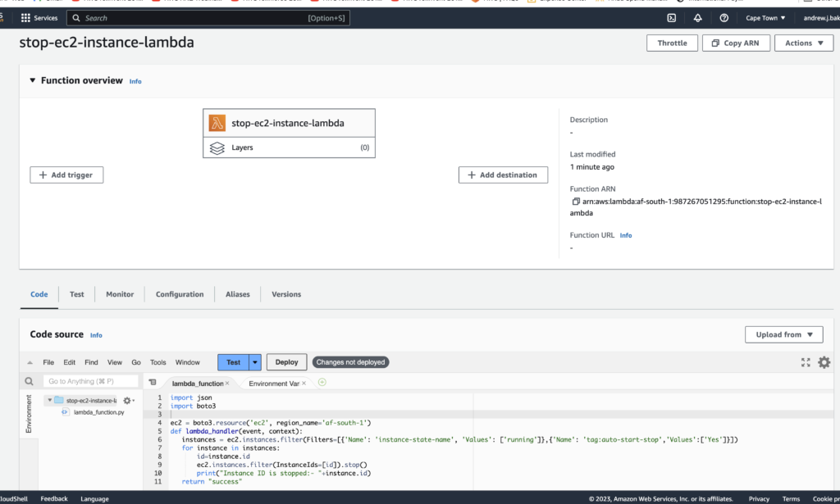Switch to the Configuration tab

(x=179, y=294)
